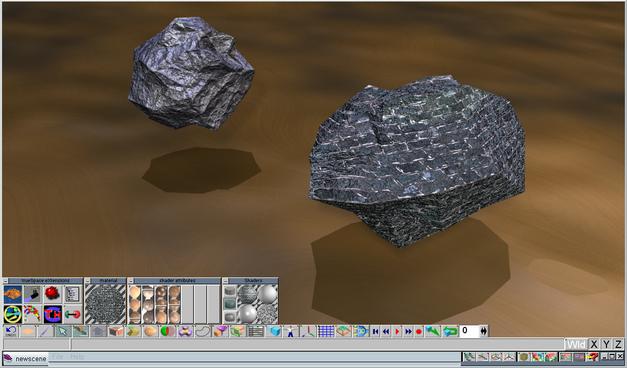Click the yellow-ringed globe extension icon

13,314
